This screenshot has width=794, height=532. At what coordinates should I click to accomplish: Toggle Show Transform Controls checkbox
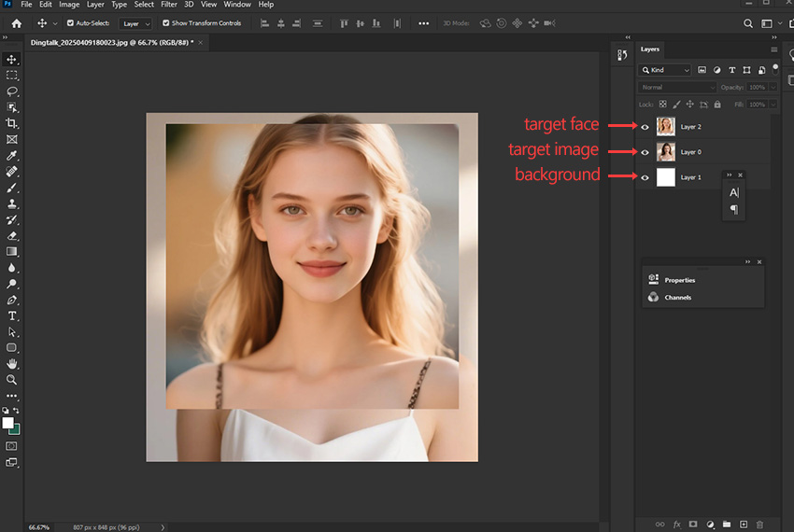click(165, 23)
